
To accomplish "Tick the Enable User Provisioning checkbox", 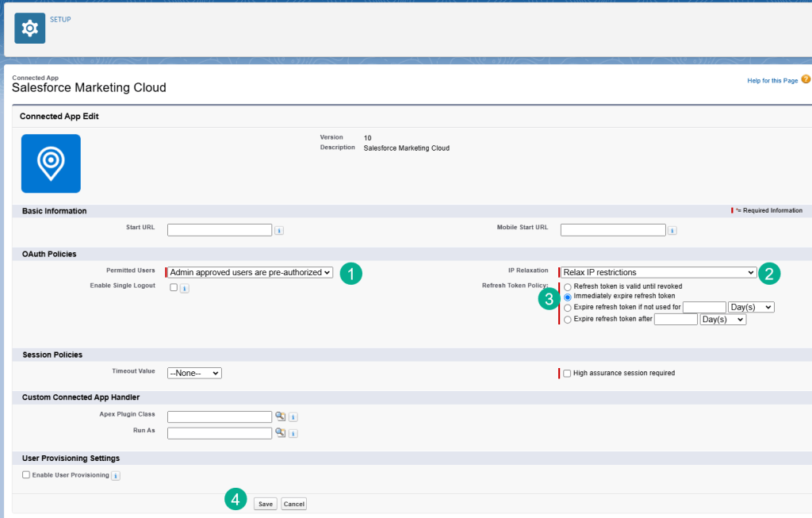I will 26,475.
